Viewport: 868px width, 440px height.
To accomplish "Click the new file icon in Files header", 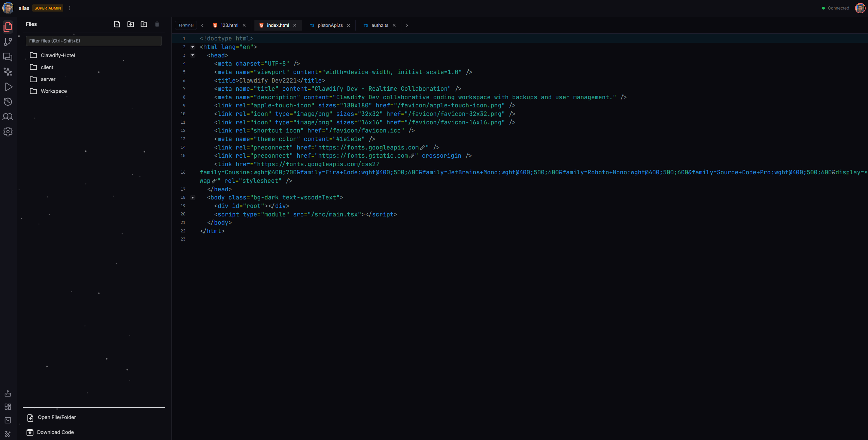I will click(117, 24).
